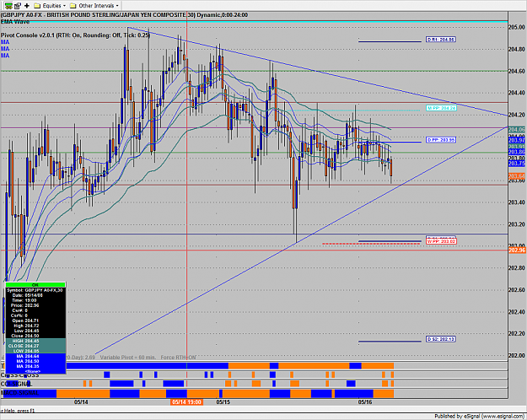This screenshot has height=420, width=527.
Task: Click the 05/14 date label on time axis
Action: (81, 402)
